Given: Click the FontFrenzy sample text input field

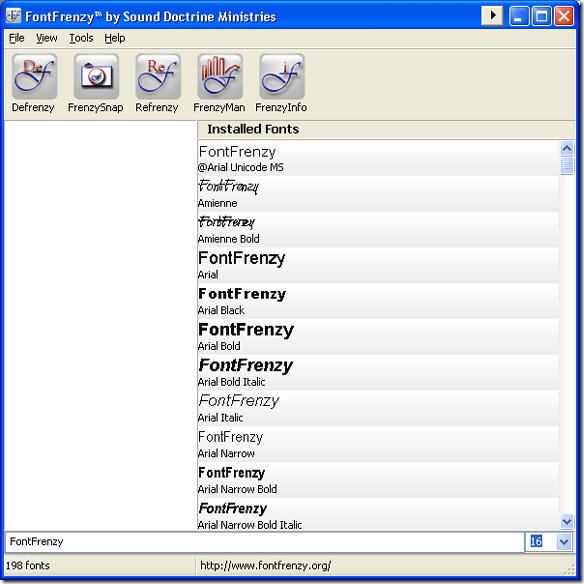Looking at the screenshot, I should pos(264,542).
